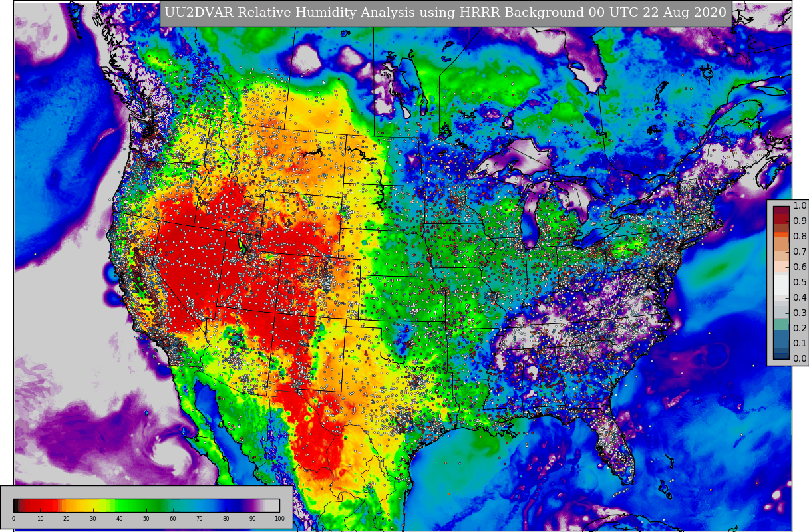Click the 0.4 label on the right colorbar
This screenshot has width=809, height=532.
click(x=800, y=298)
